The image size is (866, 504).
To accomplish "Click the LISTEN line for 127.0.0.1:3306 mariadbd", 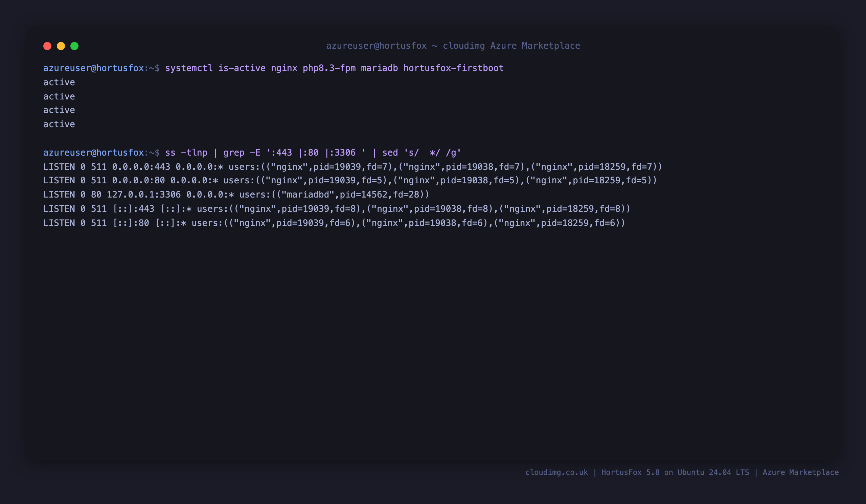I will coord(236,195).
